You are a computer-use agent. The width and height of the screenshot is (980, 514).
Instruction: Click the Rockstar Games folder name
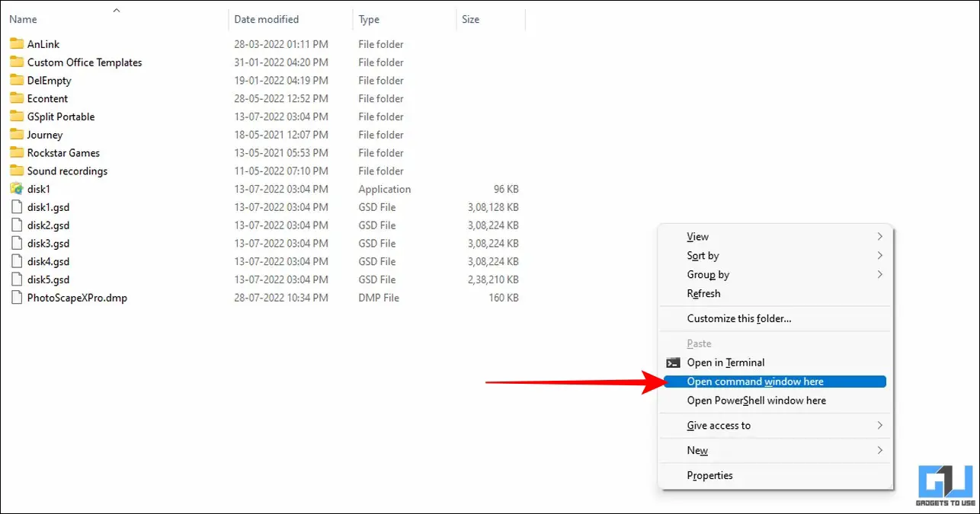(63, 152)
